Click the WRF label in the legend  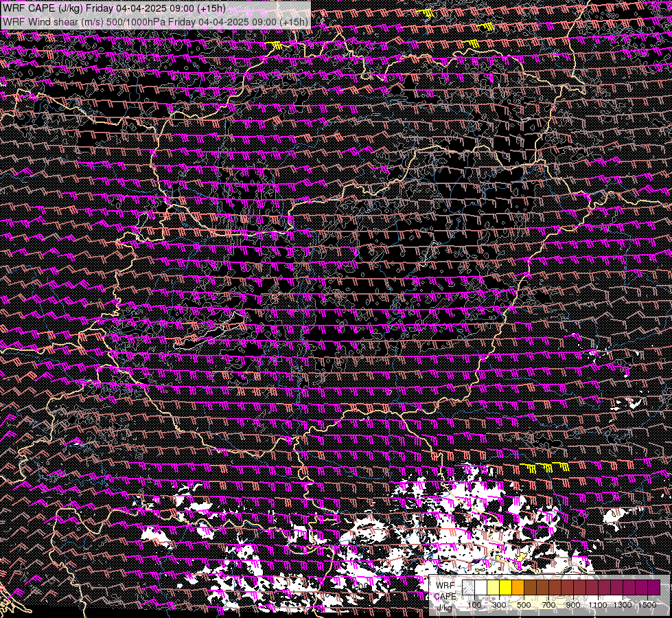coord(445,586)
